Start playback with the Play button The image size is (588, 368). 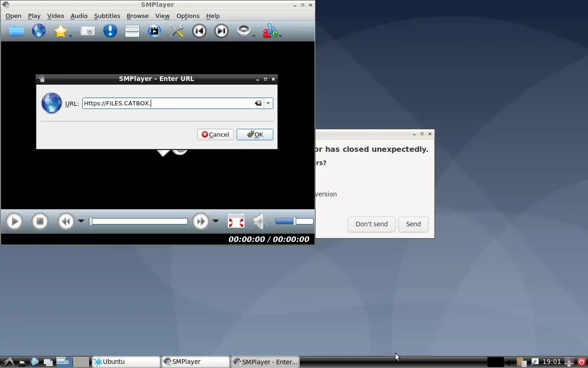click(x=14, y=222)
